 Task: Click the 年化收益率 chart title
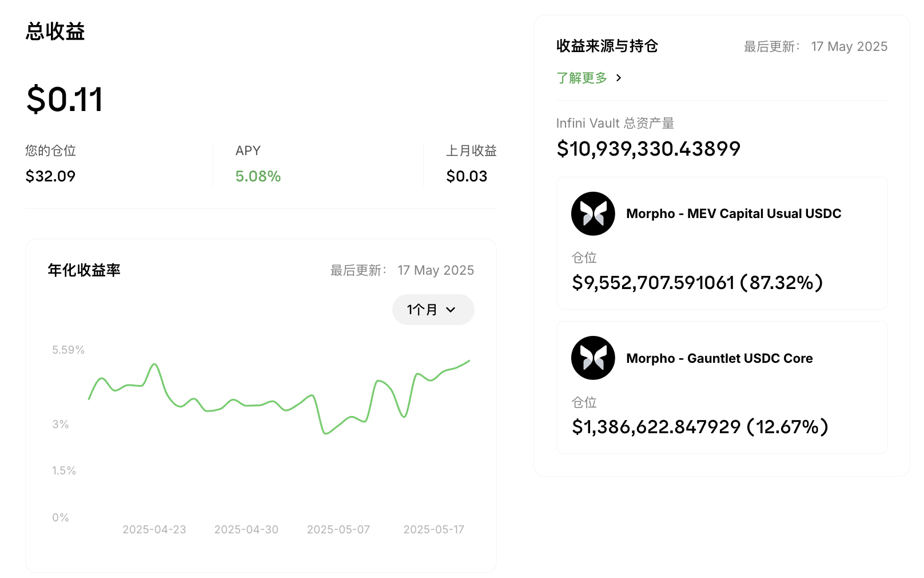pos(84,270)
